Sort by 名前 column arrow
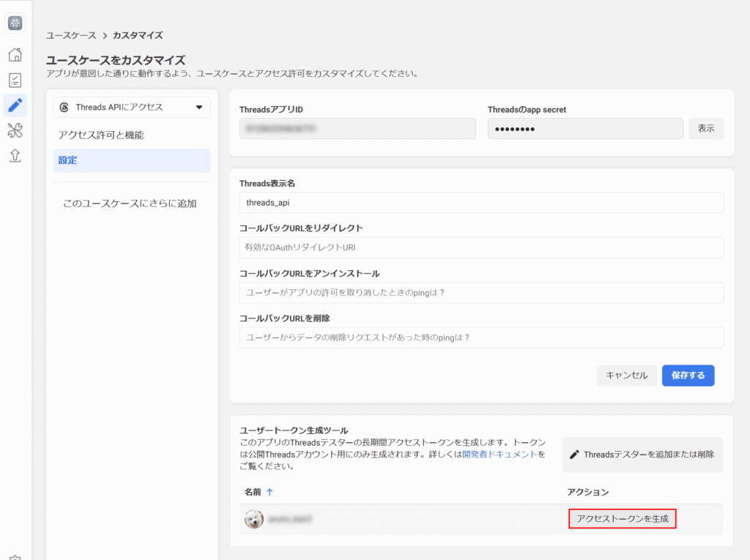750x560 pixels. tap(270, 492)
